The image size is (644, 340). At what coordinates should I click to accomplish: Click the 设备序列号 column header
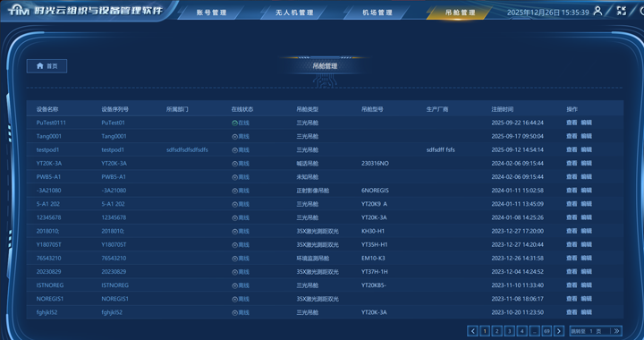pyautogui.click(x=115, y=109)
